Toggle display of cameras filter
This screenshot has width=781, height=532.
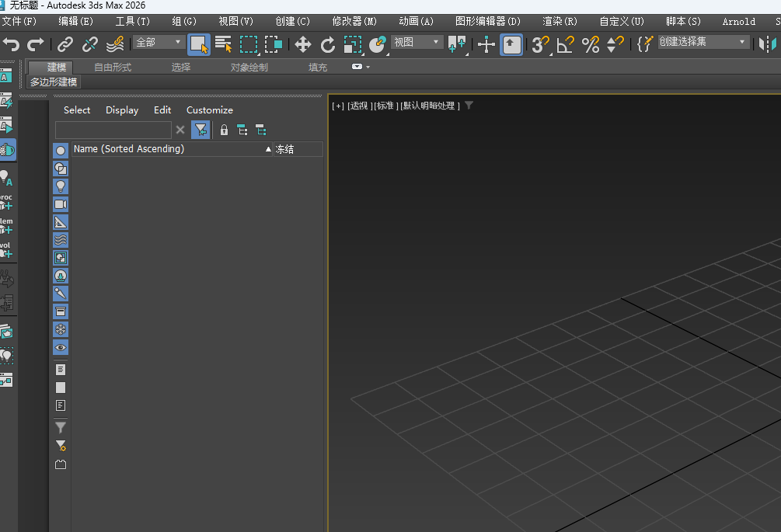[x=61, y=204]
